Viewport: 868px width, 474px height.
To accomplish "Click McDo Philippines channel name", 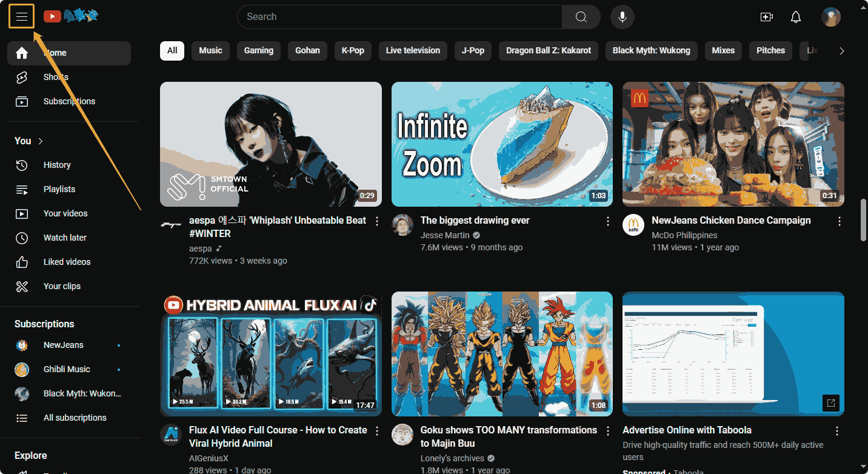I will (684, 235).
